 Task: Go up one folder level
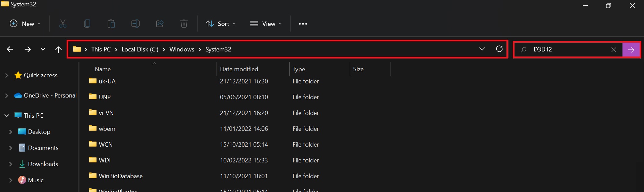(59, 49)
